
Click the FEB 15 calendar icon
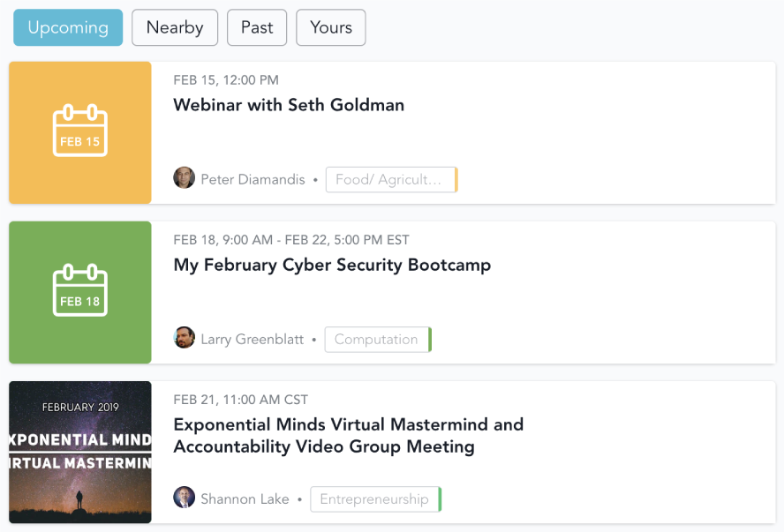pyautogui.click(x=80, y=132)
